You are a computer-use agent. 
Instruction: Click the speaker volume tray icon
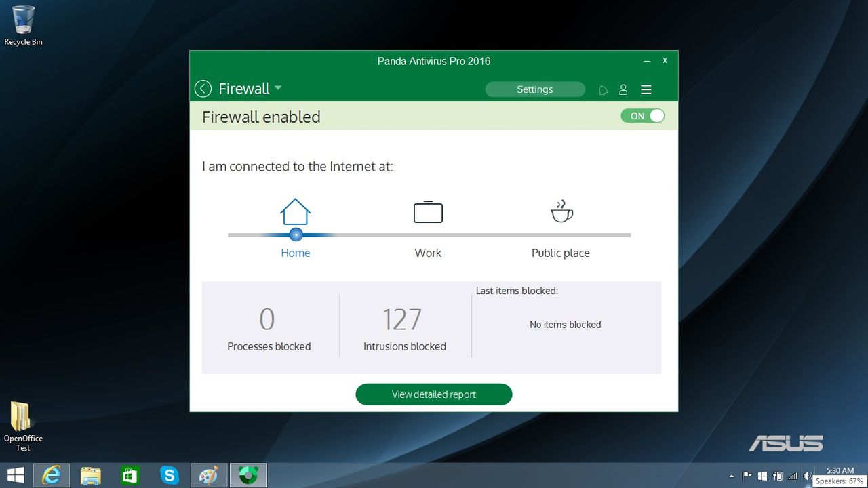click(807, 476)
